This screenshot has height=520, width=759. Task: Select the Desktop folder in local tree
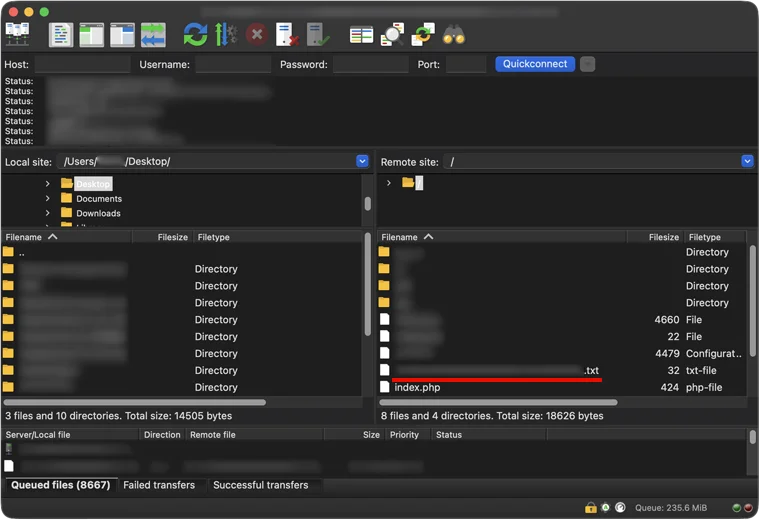tap(93, 184)
